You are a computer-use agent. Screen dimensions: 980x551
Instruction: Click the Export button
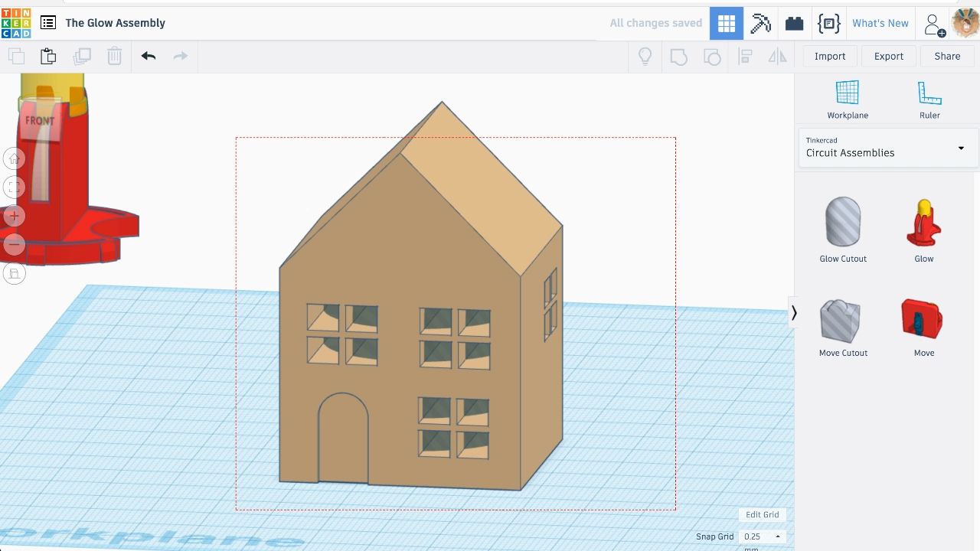tap(889, 56)
